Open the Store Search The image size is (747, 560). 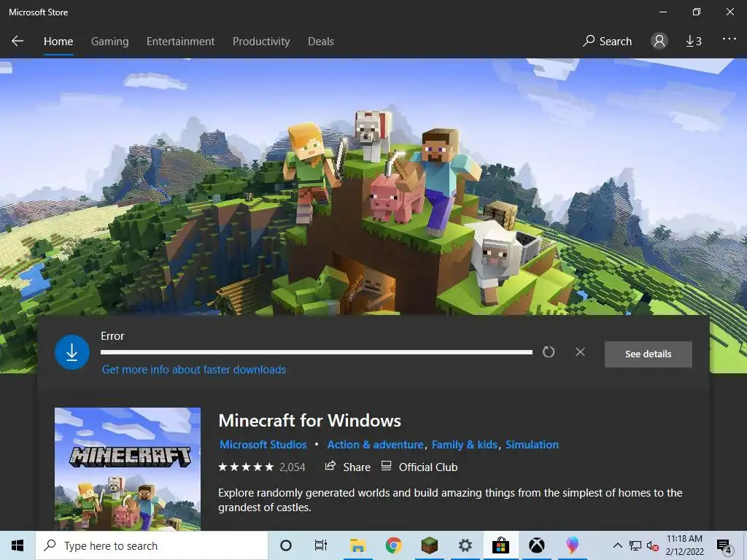tap(607, 42)
